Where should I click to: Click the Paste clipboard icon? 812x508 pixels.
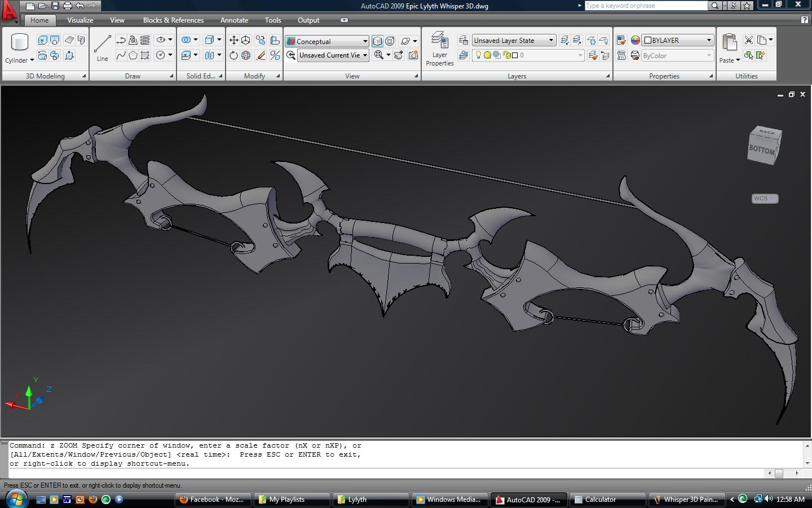click(x=729, y=43)
